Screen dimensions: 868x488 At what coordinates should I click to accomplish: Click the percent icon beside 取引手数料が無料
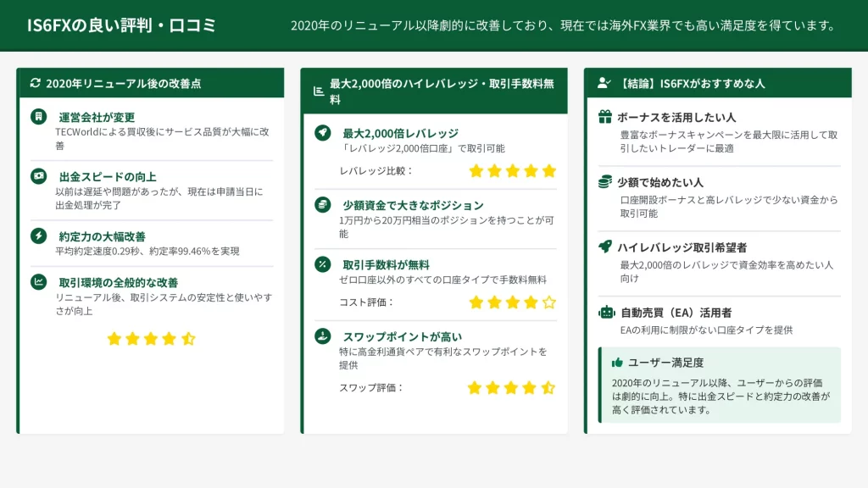click(322, 263)
